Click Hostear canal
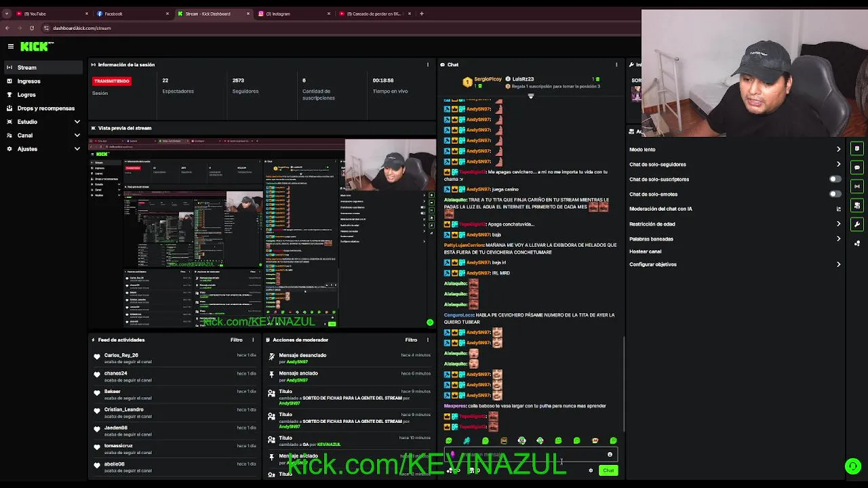The width and height of the screenshot is (868, 488). 645,251
